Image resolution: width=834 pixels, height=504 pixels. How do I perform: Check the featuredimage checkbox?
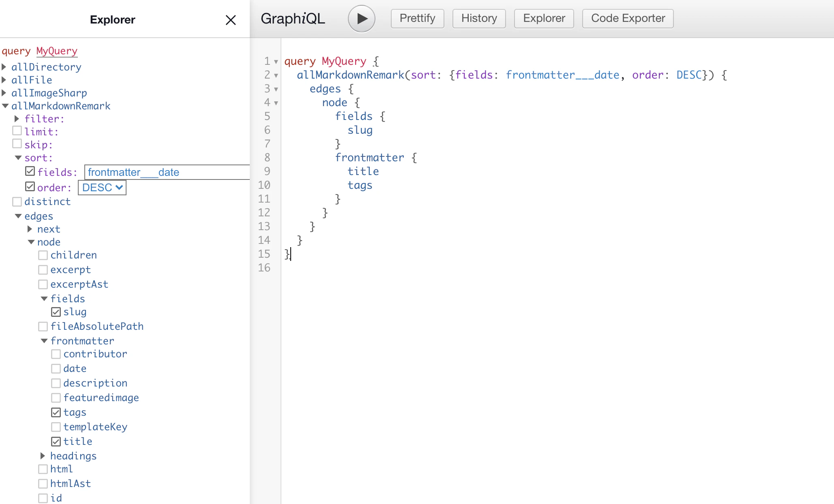(x=56, y=398)
